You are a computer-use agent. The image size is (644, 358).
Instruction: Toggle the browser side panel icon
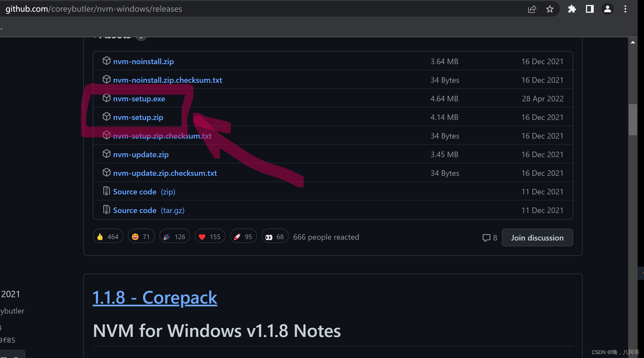coord(590,9)
